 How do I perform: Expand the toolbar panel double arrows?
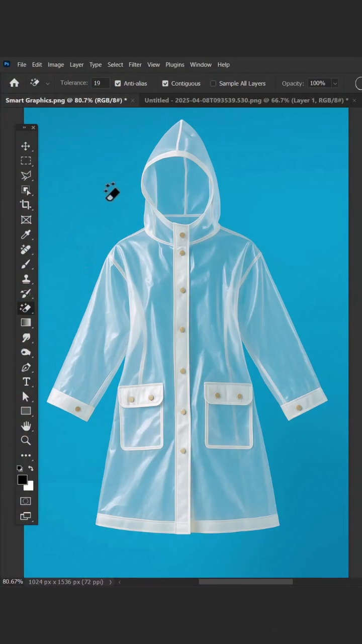point(24,128)
